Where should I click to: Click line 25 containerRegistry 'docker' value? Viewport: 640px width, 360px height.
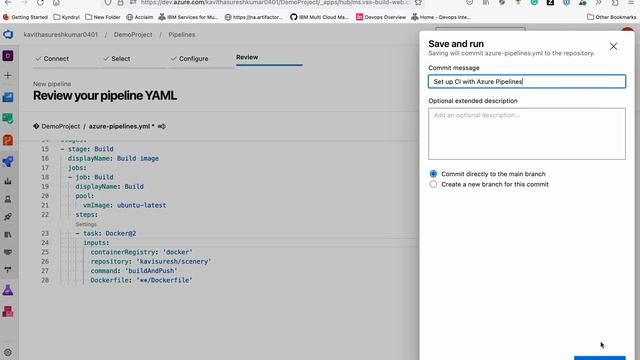click(x=178, y=252)
